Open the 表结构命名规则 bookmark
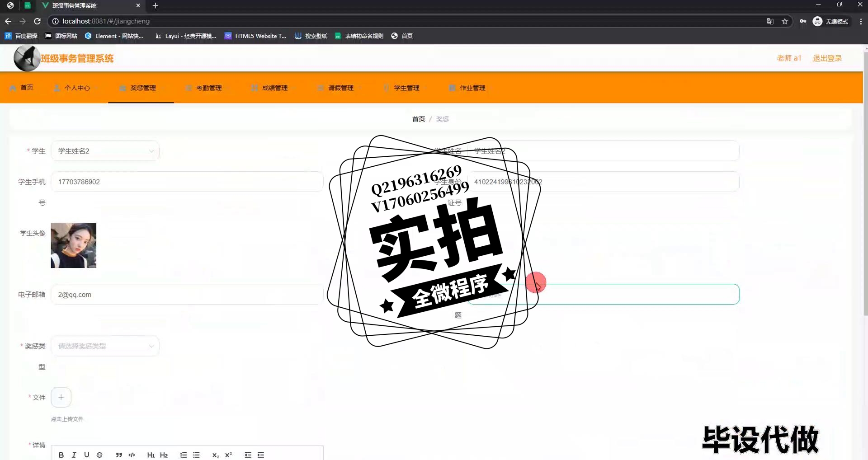The height and width of the screenshot is (460, 868). point(359,36)
